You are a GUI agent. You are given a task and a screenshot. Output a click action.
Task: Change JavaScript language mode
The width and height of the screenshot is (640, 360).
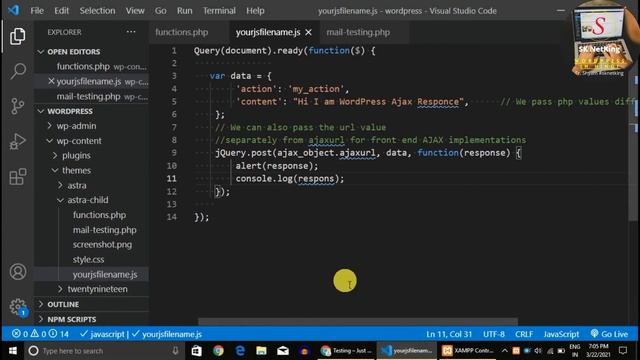561,334
